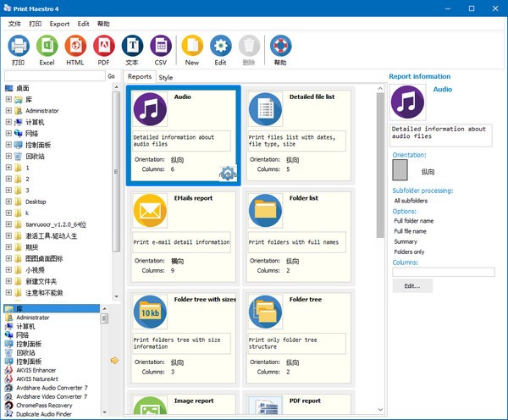Create a new report with New icon
The image size is (508, 420).
tap(192, 46)
